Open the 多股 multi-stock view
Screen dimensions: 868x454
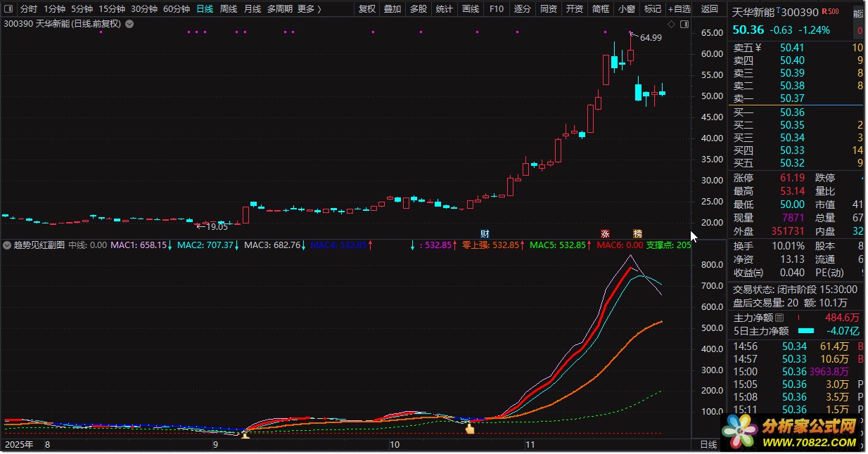point(419,9)
